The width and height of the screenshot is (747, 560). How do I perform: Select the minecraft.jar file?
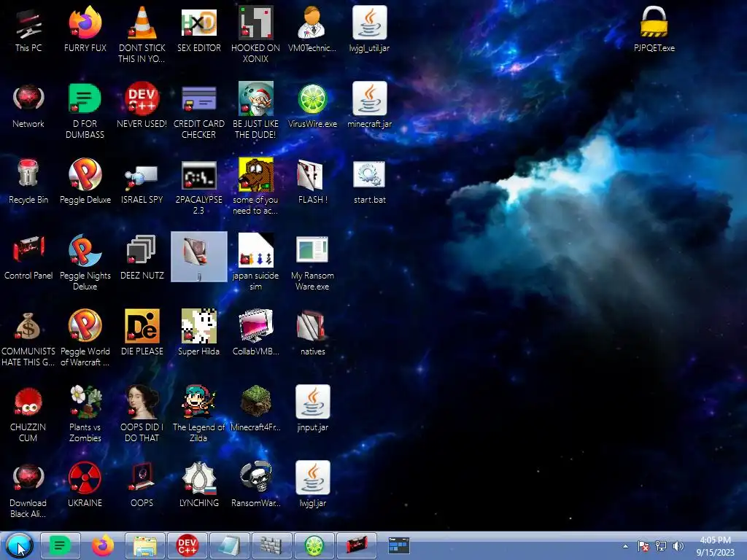point(369,106)
